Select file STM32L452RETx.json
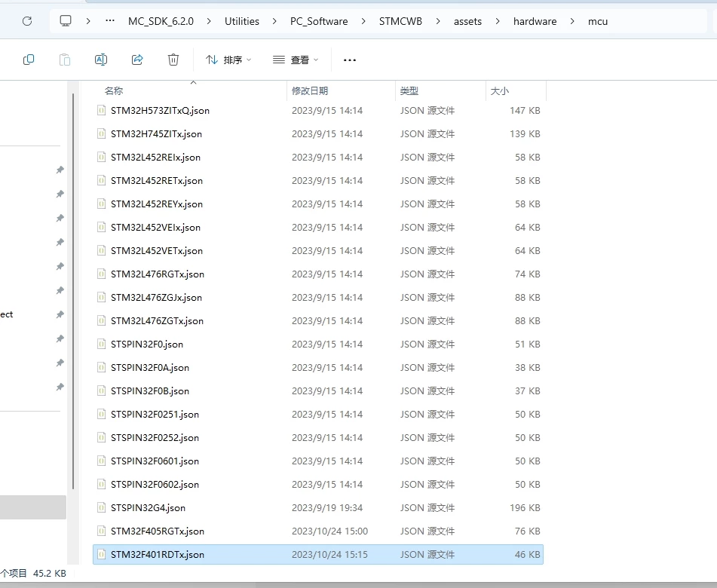The width and height of the screenshot is (717, 588). (318, 181)
